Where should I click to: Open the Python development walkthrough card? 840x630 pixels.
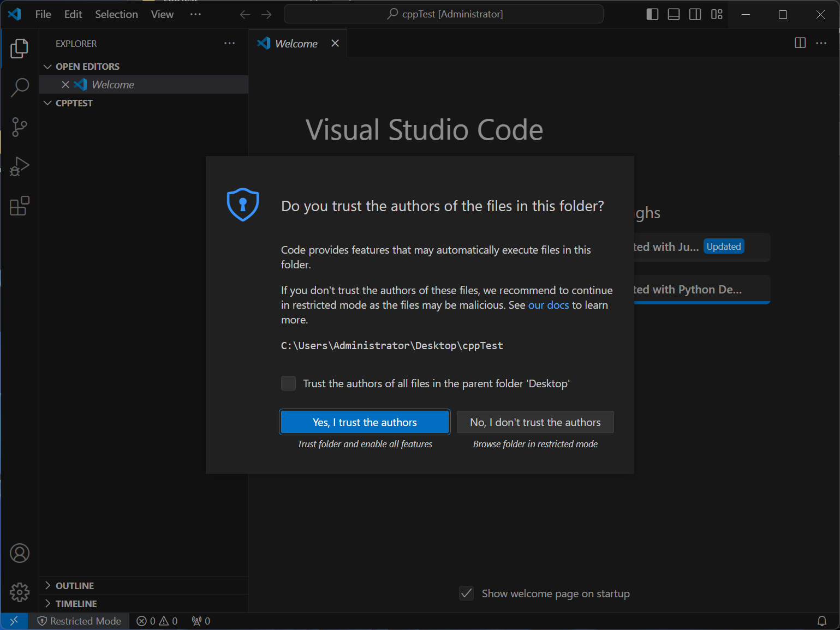(x=702, y=290)
